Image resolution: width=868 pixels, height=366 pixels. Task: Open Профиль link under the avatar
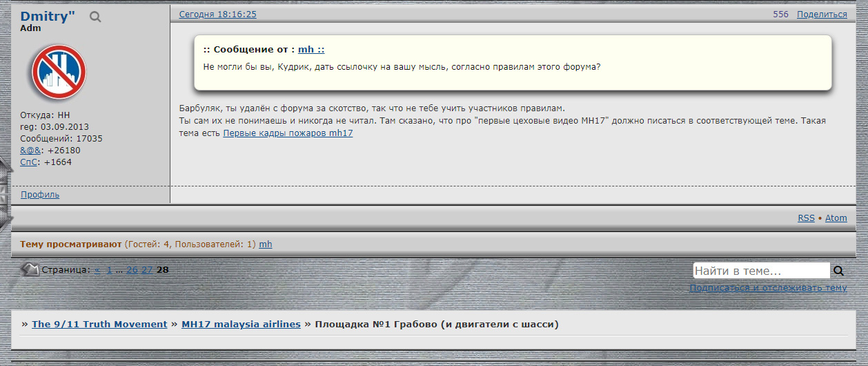coord(40,195)
